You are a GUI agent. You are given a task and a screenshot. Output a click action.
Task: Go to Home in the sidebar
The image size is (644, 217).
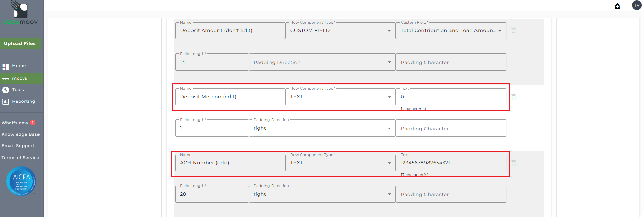[x=19, y=66]
